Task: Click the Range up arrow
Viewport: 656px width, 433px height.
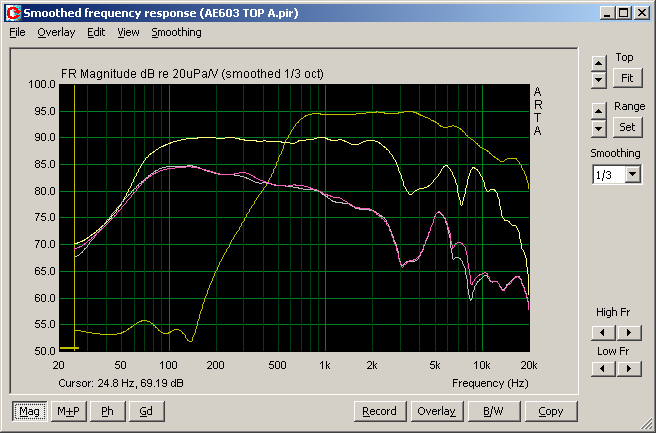Action: tap(599, 111)
